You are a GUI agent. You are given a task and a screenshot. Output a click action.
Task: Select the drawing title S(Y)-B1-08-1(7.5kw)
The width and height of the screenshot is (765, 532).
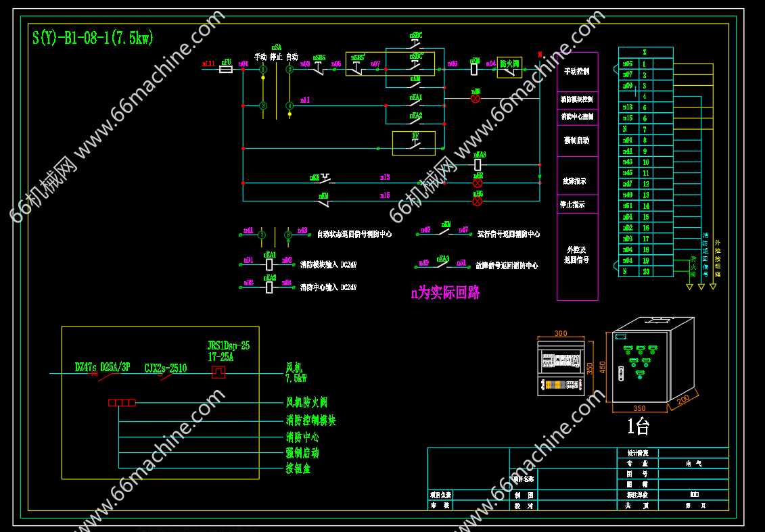pyautogui.click(x=93, y=39)
